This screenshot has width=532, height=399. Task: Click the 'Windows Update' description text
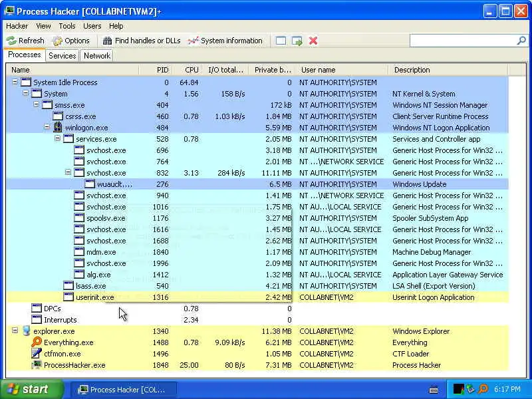[420, 184]
